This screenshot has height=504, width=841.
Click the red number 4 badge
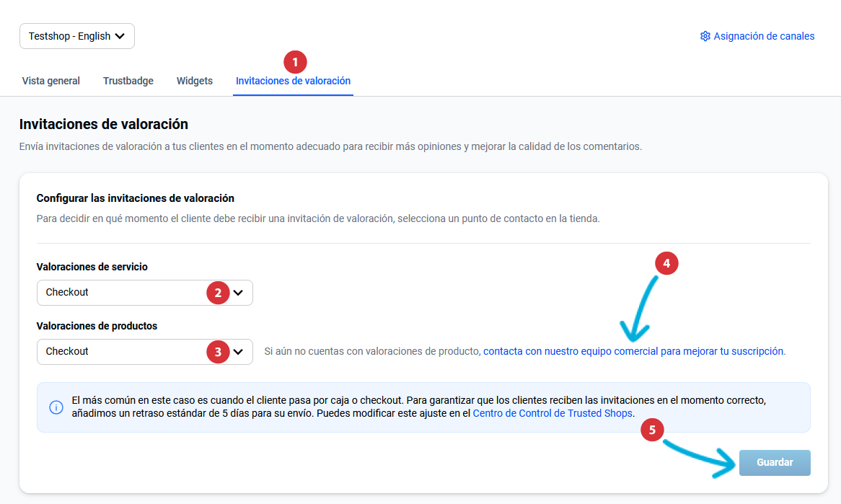point(666,264)
